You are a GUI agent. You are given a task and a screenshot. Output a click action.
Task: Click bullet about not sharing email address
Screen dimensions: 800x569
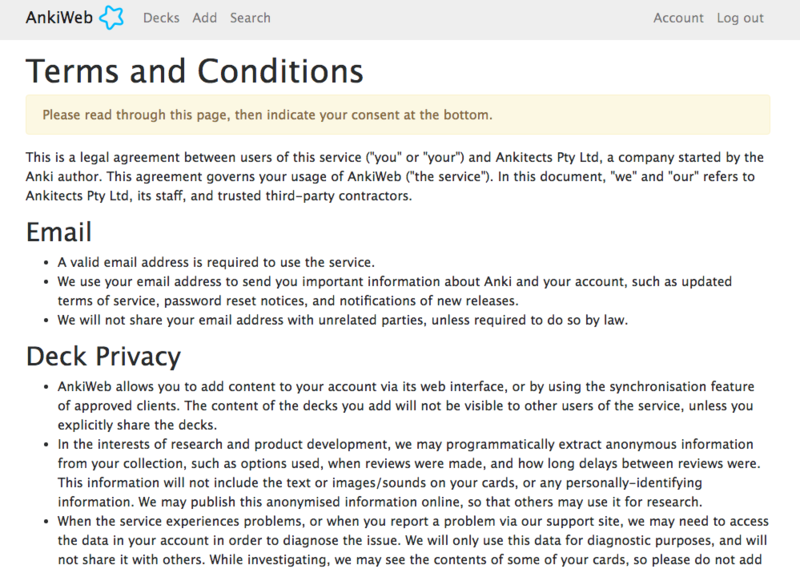[342, 320]
